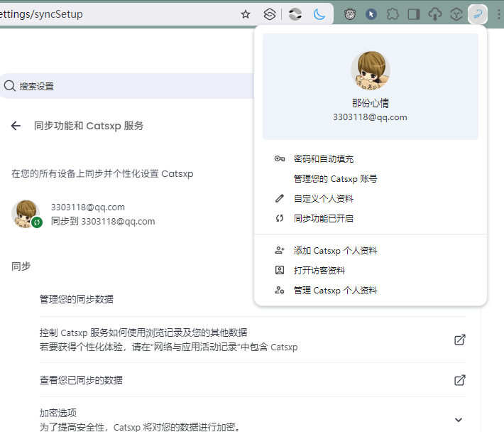Click the 那份心情 profile name
The height and width of the screenshot is (432, 504).
click(x=371, y=103)
